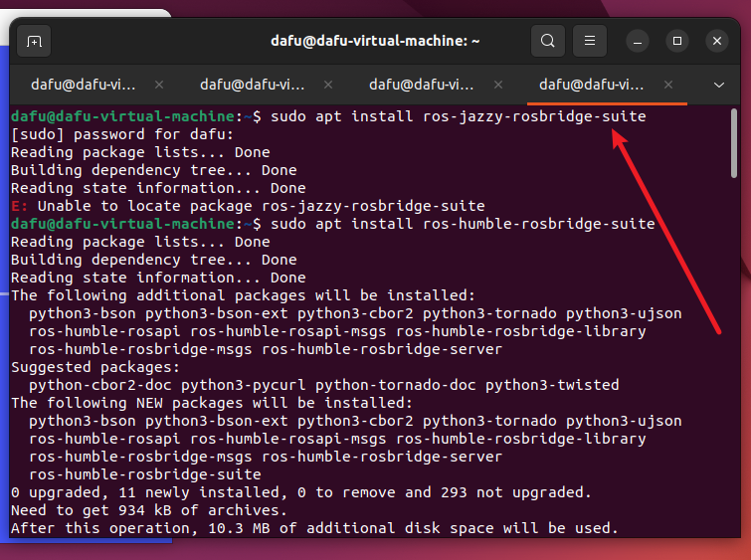751x560 pixels.
Task: Switch to the second terminal tab
Action: click(x=252, y=85)
